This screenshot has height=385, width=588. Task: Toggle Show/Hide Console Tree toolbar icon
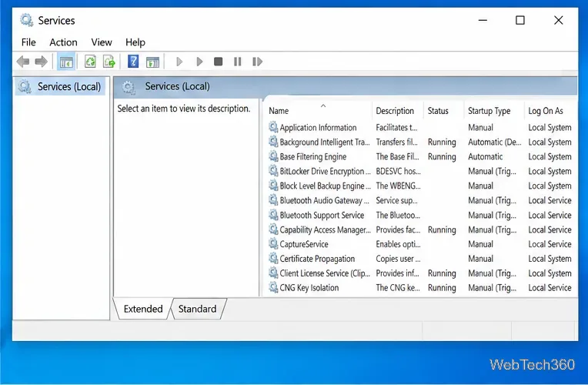click(66, 62)
